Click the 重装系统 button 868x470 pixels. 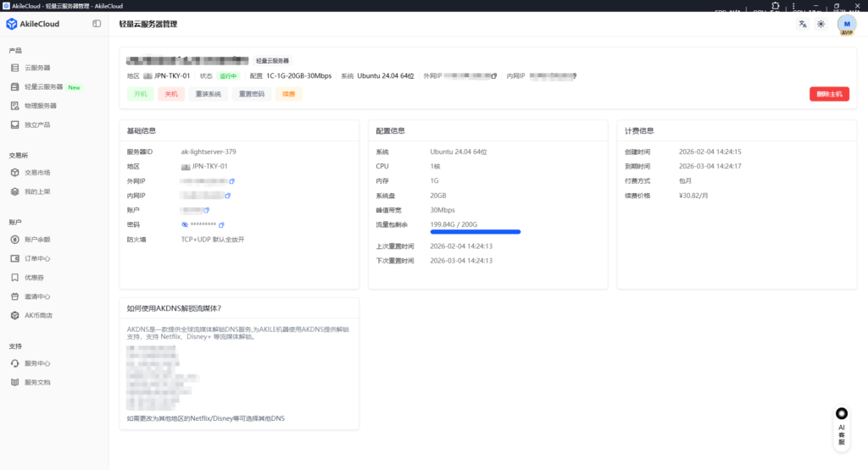pos(207,94)
